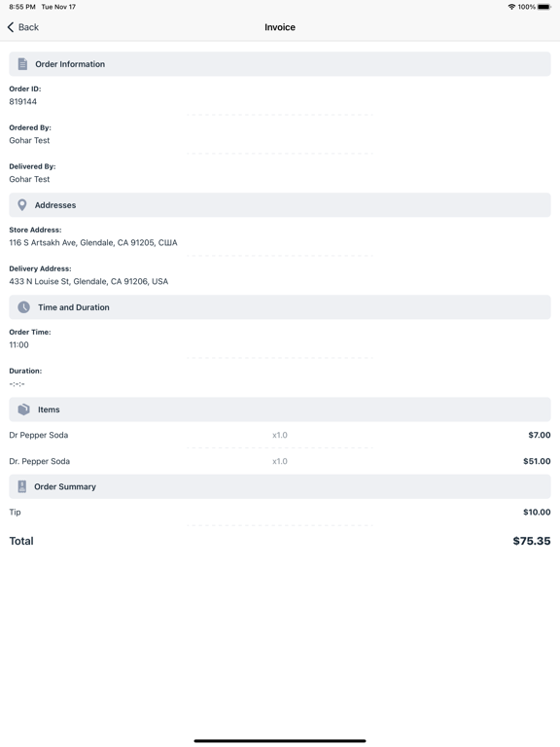Click the box package icon beside Items
The height and width of the screenshot is (747, 560).
pos(23,409)
